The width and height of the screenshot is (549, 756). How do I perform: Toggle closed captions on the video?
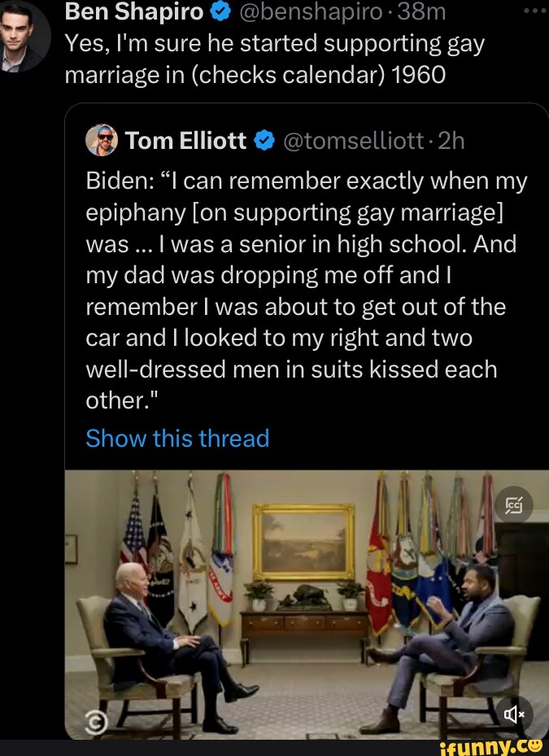point(514,507)
